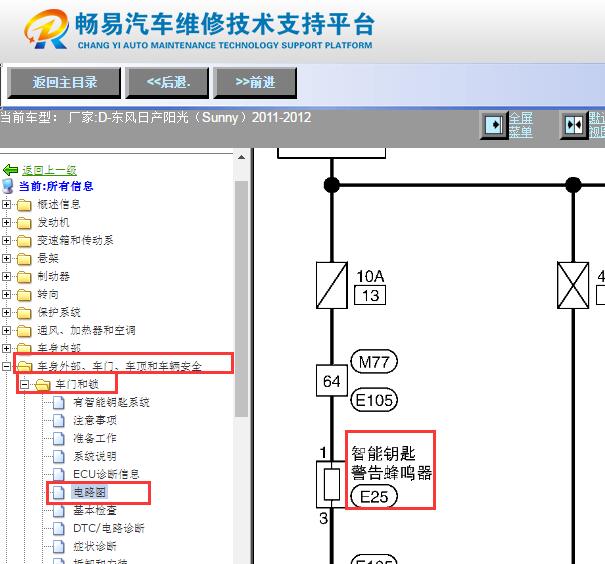This screenshot has height=564, width=605.
Task: Click the 发动机 folder icon
Action: pos(24,223)
